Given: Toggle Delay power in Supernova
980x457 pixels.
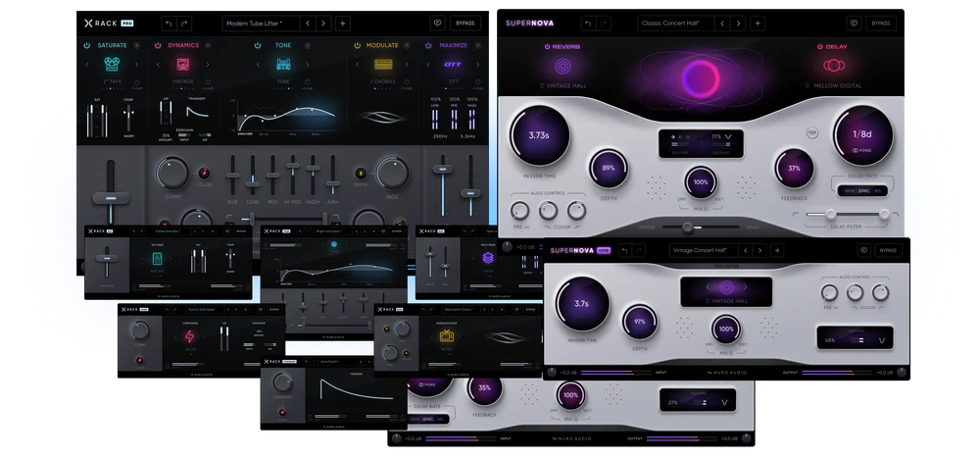Looking at the screenshot, I should click(x=820, y=46).
